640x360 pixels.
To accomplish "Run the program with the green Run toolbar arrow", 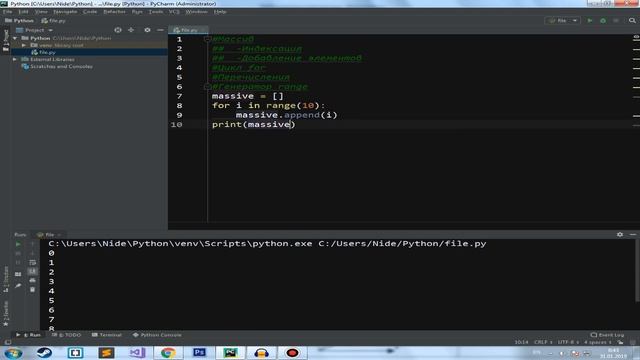I will click(x=590, y=20).
